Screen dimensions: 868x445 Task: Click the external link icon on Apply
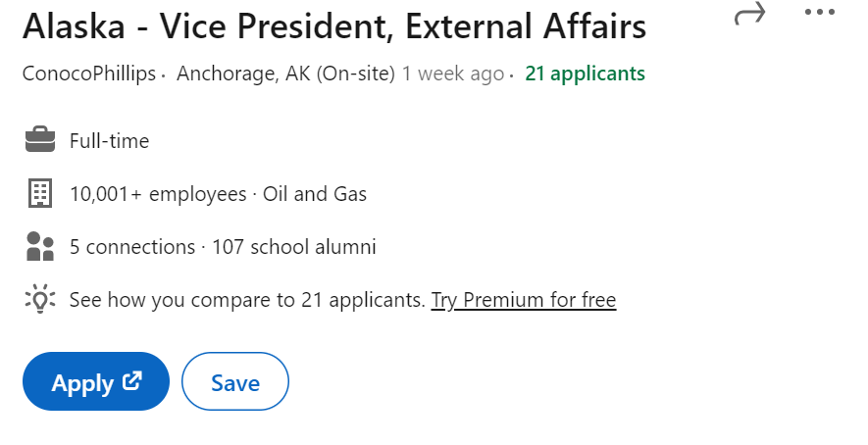point(132,380)
